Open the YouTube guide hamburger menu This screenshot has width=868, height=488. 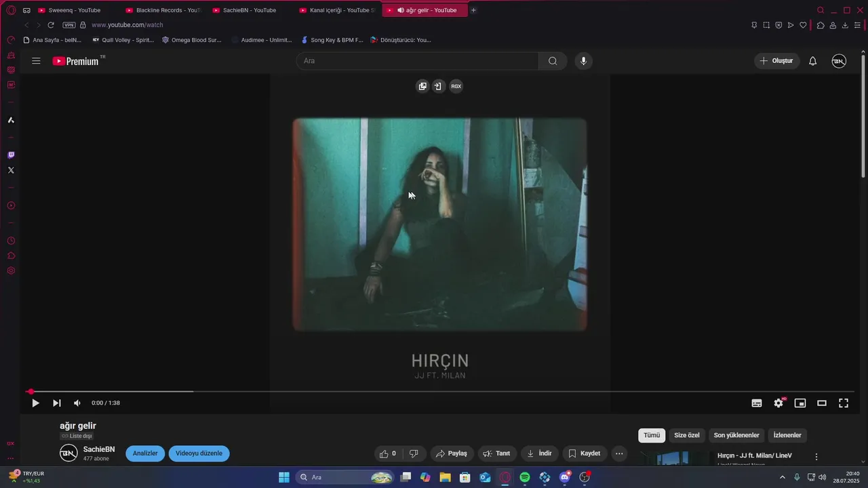[36, 61]
